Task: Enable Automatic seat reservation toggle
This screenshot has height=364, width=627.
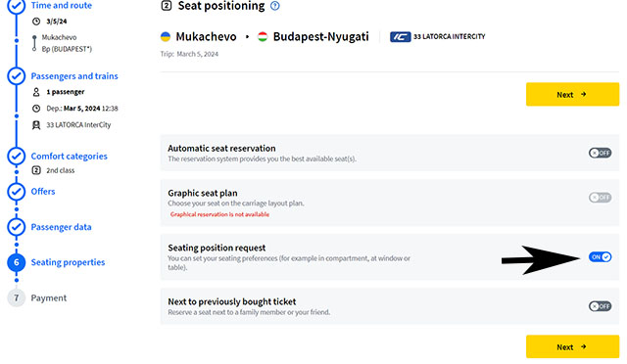Action: tap(600, 153)
